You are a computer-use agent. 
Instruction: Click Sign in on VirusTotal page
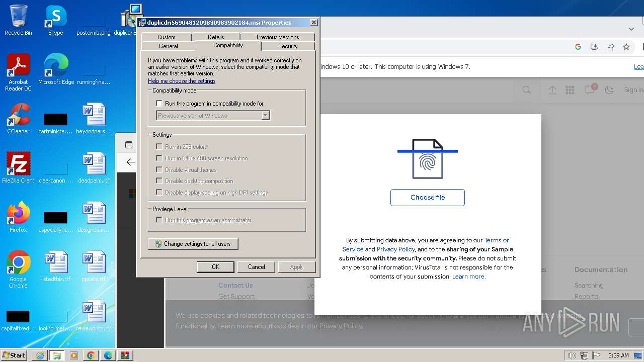[x=633, y=90]
